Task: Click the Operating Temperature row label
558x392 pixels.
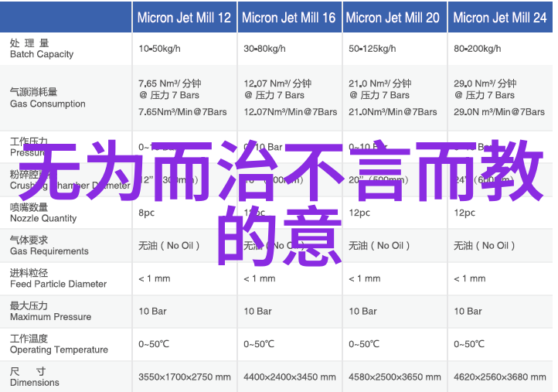Action: point(59,344)
